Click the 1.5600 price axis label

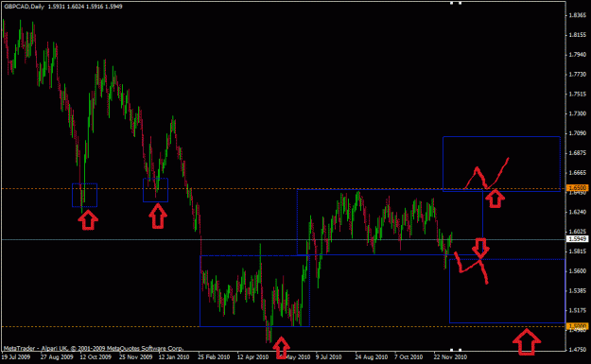[578, 271]
